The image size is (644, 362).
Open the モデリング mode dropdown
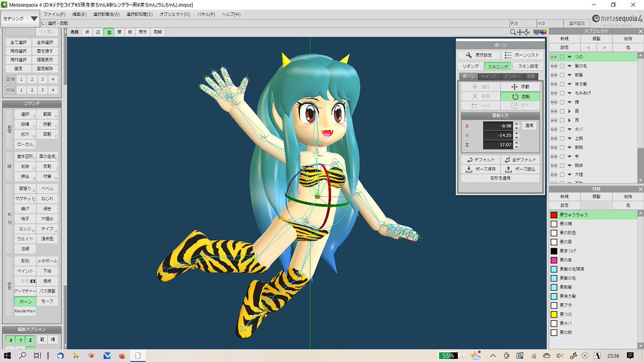(20, 18)
